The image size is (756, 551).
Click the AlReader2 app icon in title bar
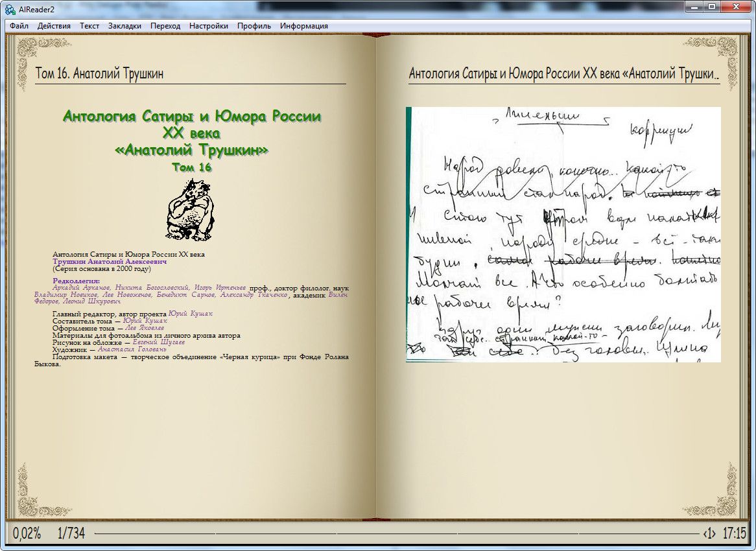click(10, 8)
